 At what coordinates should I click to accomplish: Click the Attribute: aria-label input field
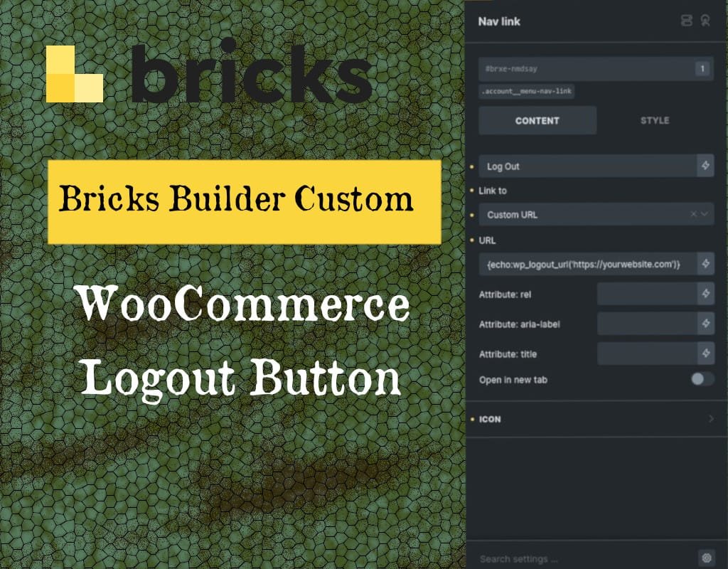click(x=647, y=324)
